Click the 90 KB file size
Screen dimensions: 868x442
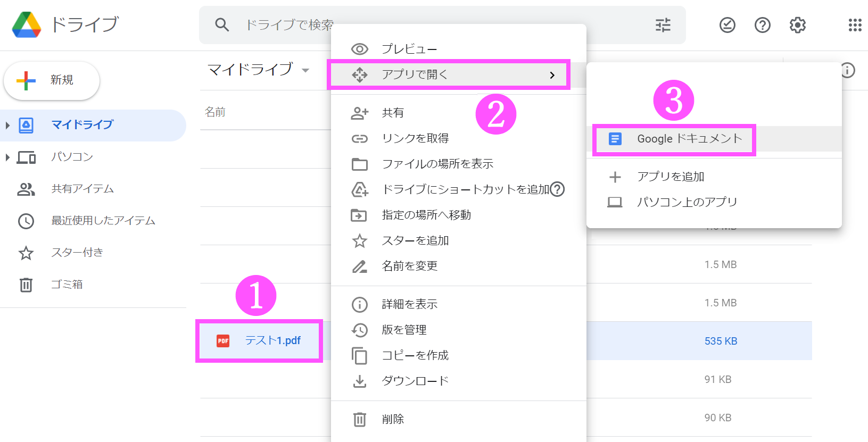point(718,418)
